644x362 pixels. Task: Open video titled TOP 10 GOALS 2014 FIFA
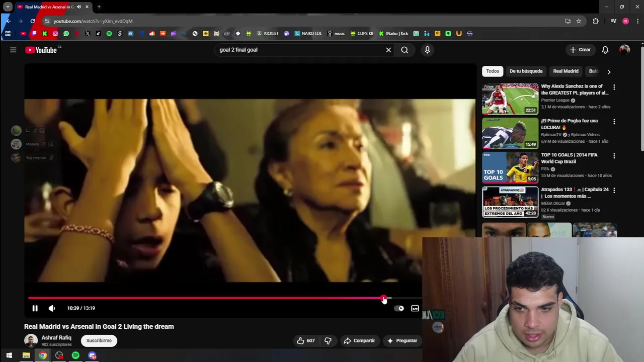[569, 158]
